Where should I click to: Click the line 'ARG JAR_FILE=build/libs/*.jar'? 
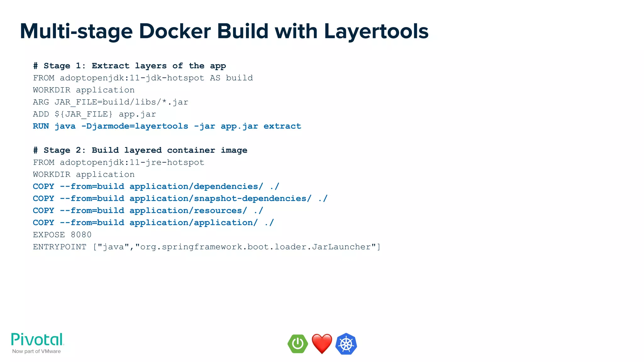(111, 102)
